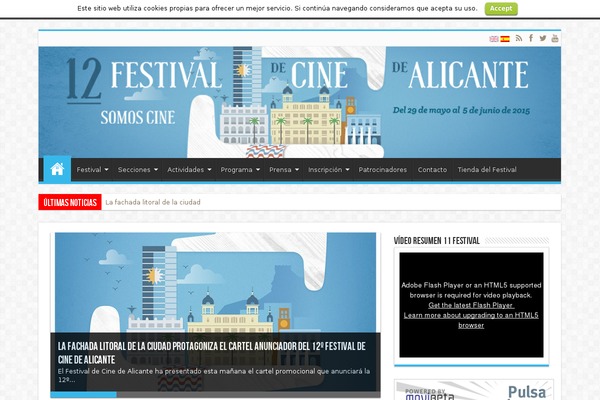Click the slider progress bar under featured post

pos(215,395)
